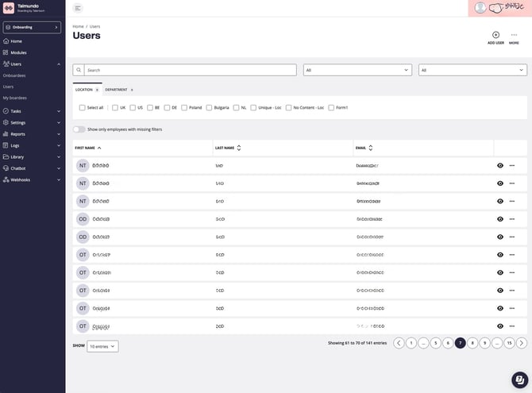Switch to the Location filter tab
Viewport: 532px width, 393px height.
click(87, 90)
